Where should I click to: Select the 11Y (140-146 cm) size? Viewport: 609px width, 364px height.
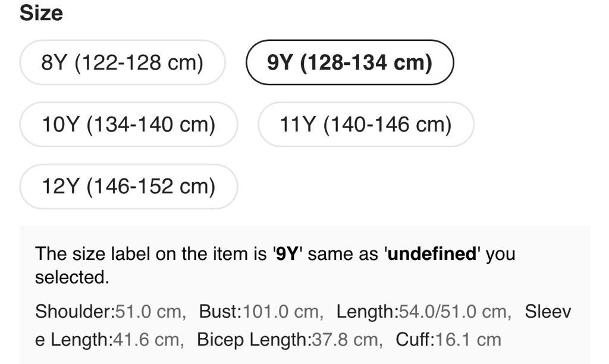[366, 124]
